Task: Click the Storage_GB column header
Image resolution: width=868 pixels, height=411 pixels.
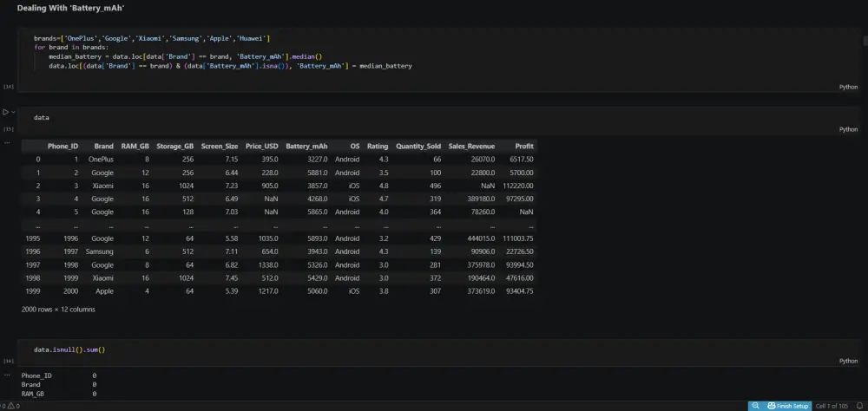Action: coord(175,146)
